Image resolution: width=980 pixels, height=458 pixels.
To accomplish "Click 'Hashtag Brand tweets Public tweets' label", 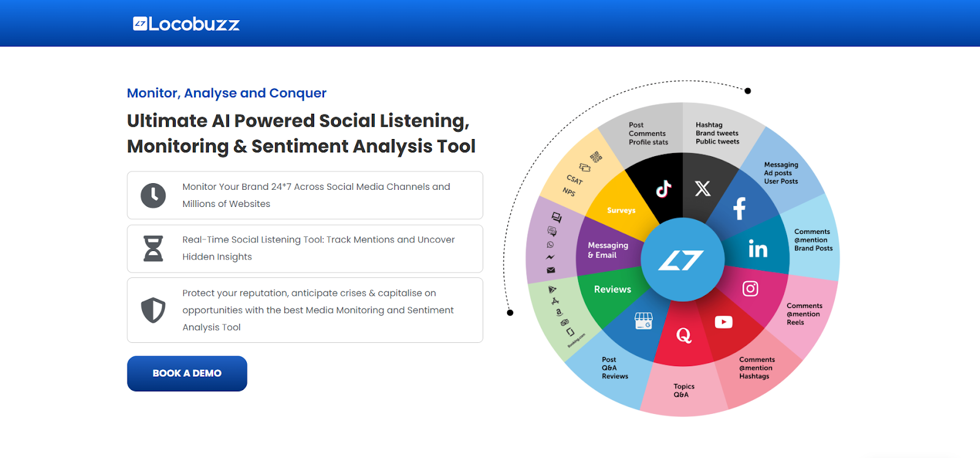I will [717, 133].
